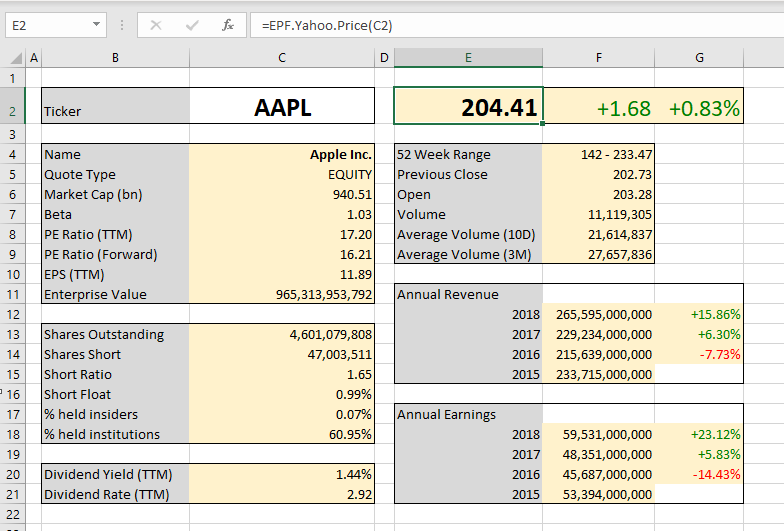Click the Name Box showing E2
Viewport: 784px width, 531px height.
pyautogui.click(x=56, y=25)
